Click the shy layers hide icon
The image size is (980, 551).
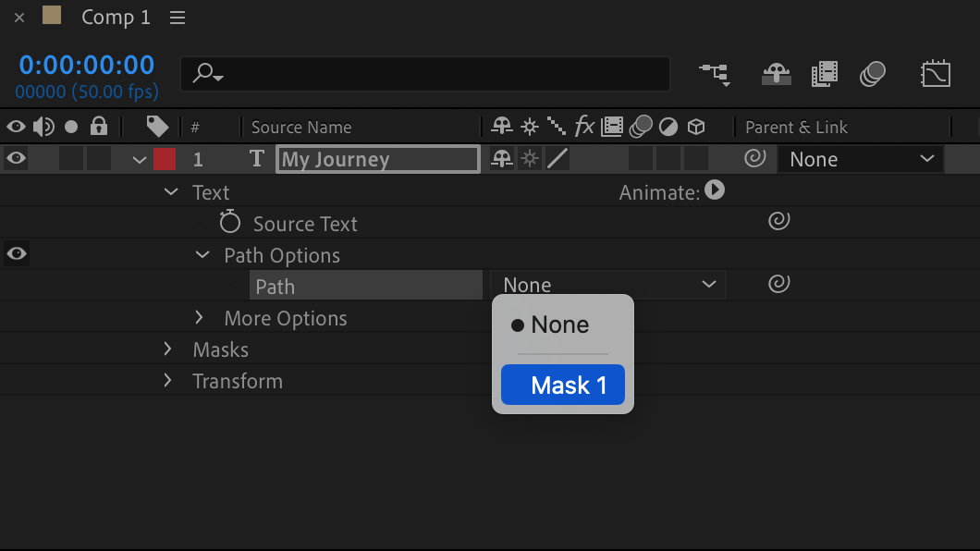pyautogui.click(x=777, y=74)
